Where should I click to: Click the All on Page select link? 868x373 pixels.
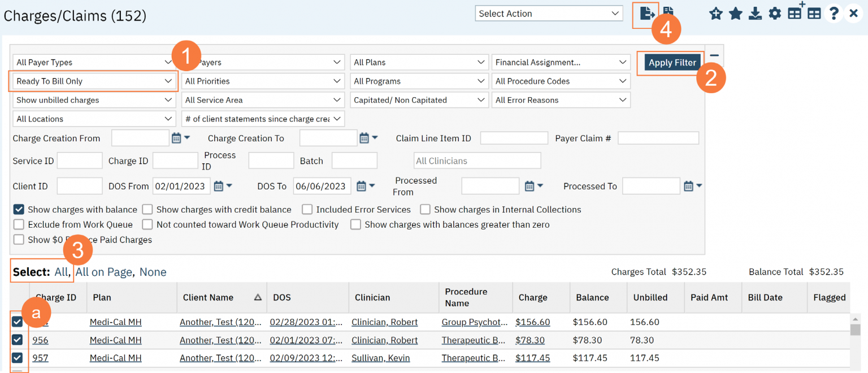click(x=104, y=272)
